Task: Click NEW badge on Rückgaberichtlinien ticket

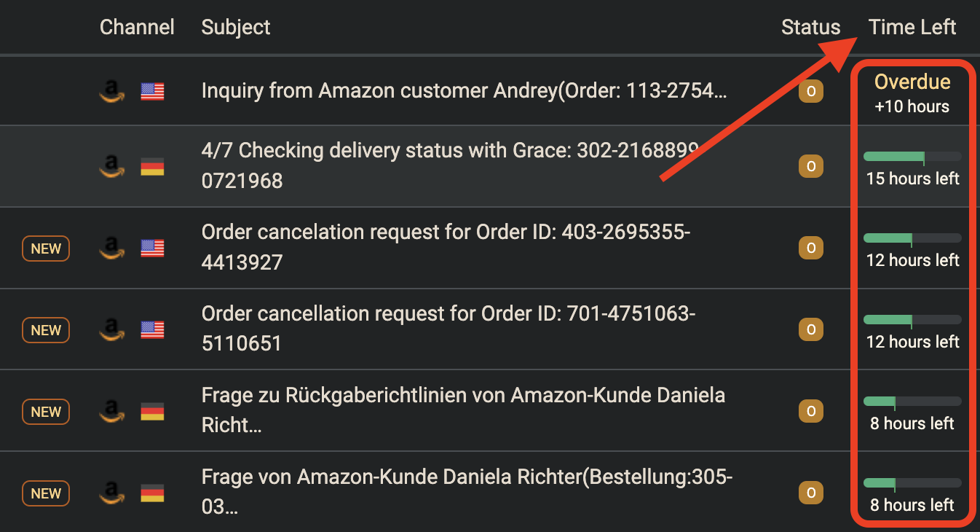Action: (46, 412)
